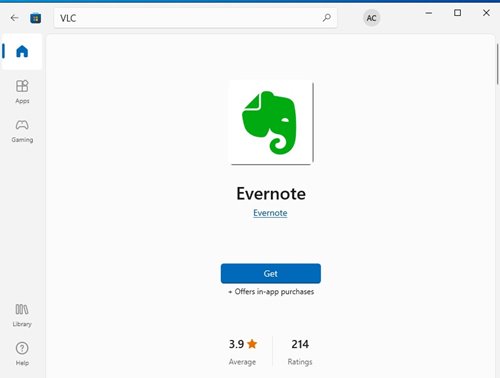Focus the search box containing VLC
Viewport: 500px width, 378px height.
tap(195, 18)
